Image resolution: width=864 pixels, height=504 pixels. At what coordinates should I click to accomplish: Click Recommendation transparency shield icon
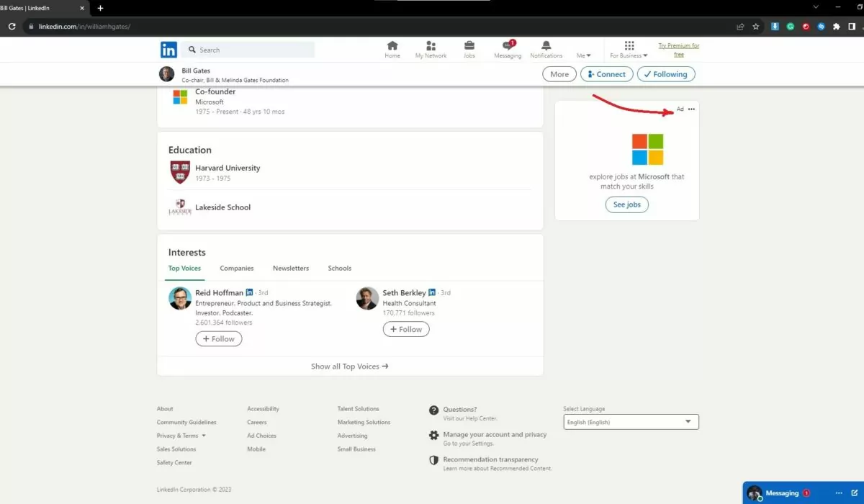(433, 460)
